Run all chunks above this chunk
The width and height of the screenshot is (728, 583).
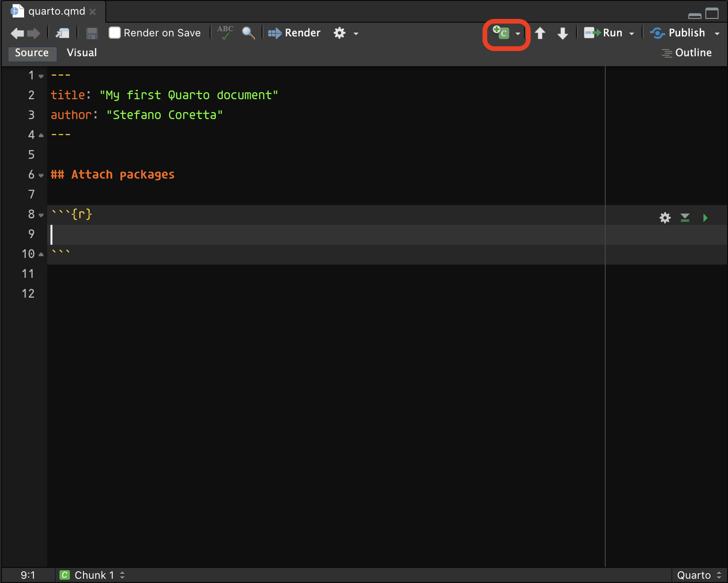coord(685,218)
